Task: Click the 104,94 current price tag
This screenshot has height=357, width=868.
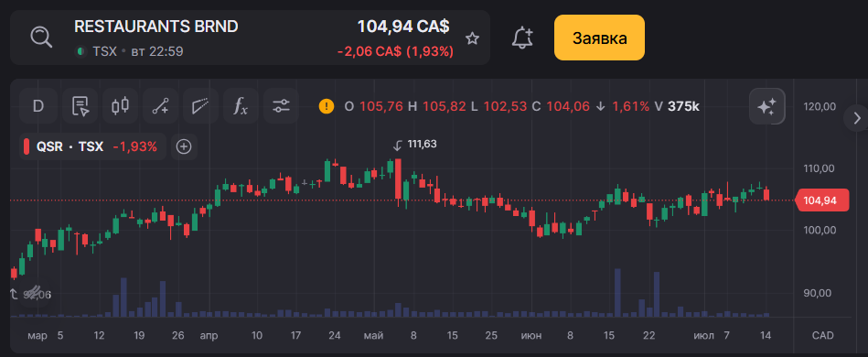Action: [822, 200]
